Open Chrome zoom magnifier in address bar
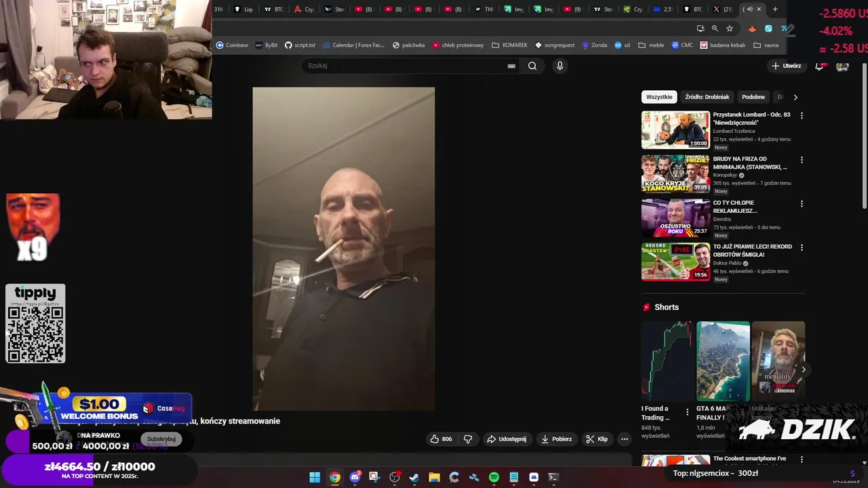 tap(715, 28)
